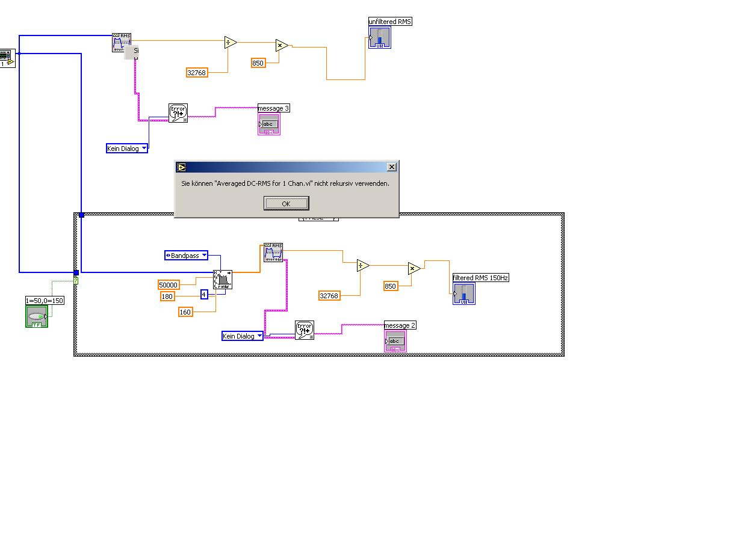Select the top error handler VI
This screenshot has width=756, height=534.
tap(178, 113)
